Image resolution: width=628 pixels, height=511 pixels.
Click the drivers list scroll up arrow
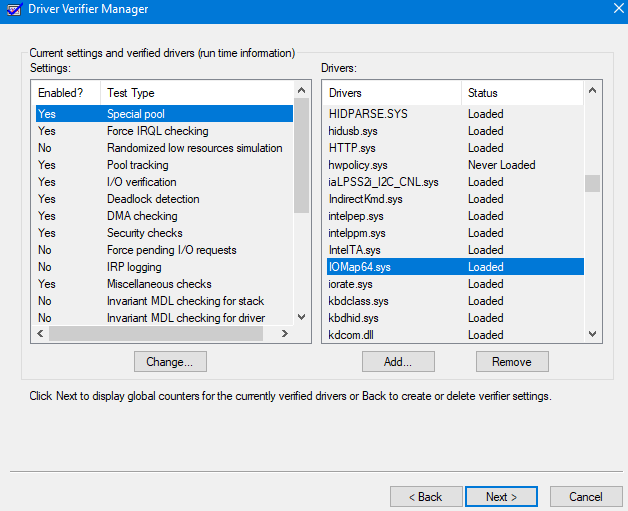592,91
